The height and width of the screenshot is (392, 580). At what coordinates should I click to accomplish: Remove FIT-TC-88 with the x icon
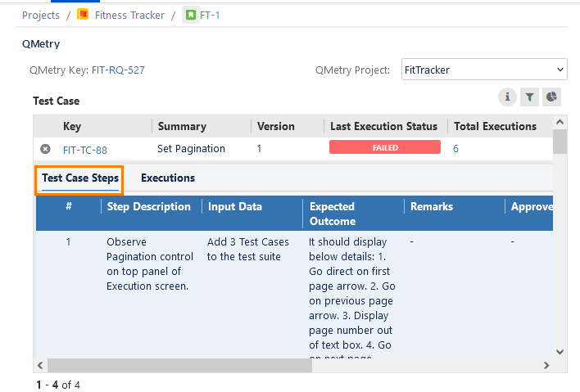(45, 149)
